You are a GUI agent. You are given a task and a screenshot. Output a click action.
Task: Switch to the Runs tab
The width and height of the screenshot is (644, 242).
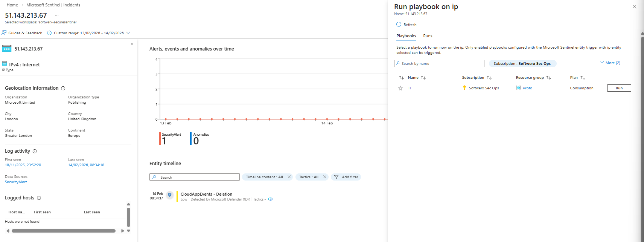pyautogui.click(x=428, y=36)
